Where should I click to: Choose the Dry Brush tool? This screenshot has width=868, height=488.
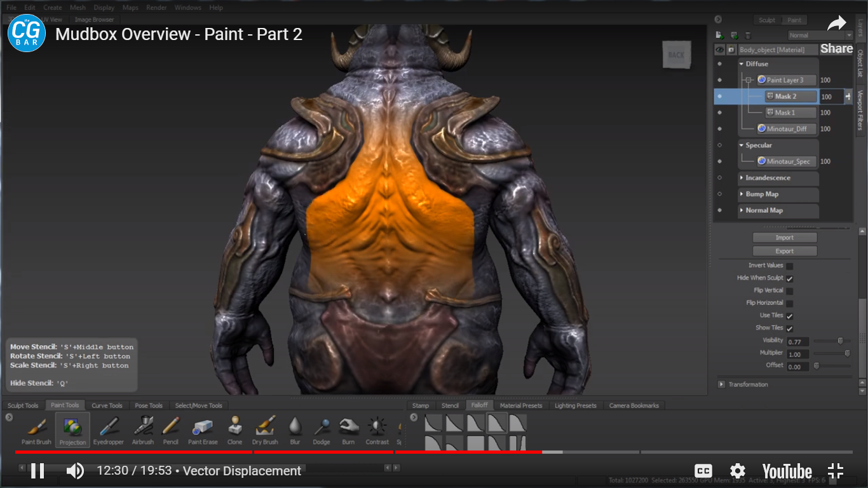(265, 430)
